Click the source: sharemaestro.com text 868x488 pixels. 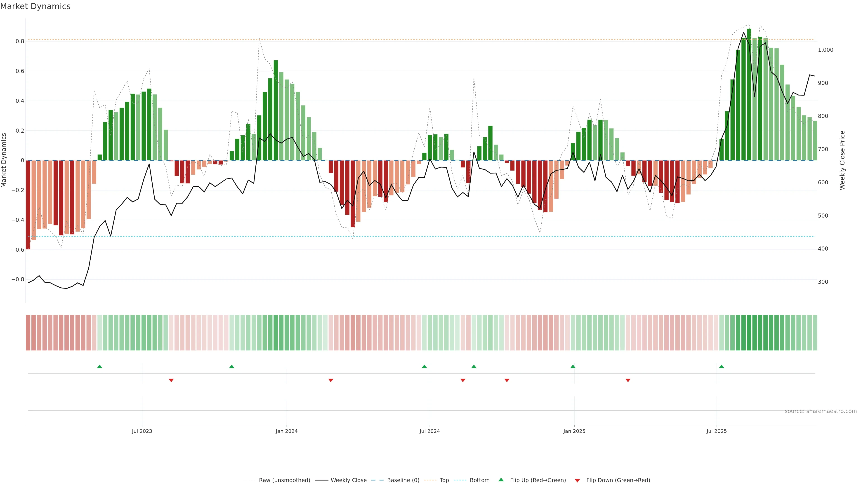821,411
